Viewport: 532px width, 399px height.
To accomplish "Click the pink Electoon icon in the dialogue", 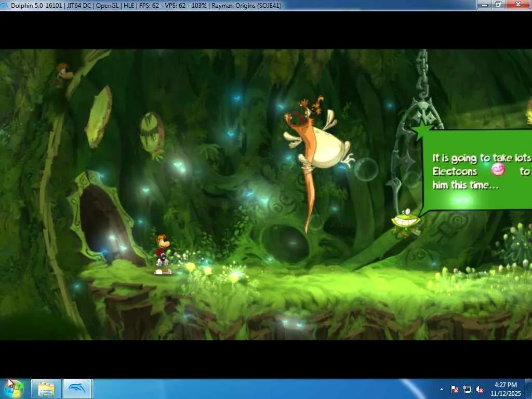I will tap(498, 170).
